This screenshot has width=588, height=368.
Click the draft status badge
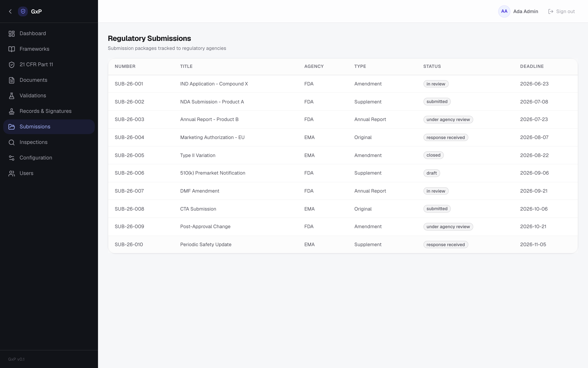pyautogui.click(x=432, y=173)
